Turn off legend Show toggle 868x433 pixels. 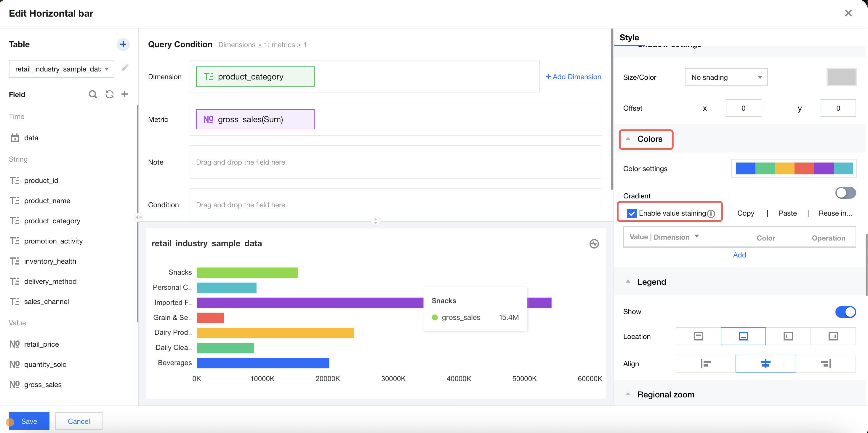(845, 312)
